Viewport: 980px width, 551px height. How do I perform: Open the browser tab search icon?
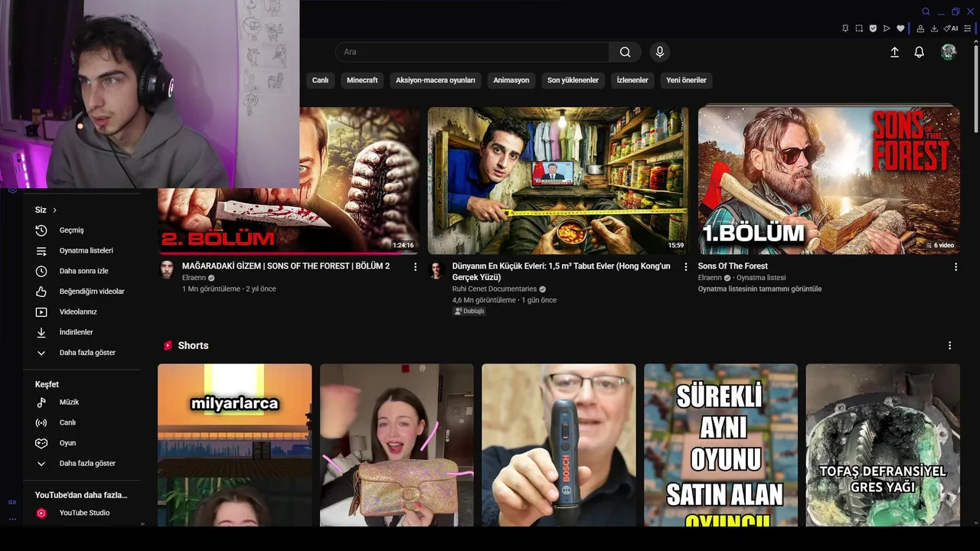click(926, 11)
